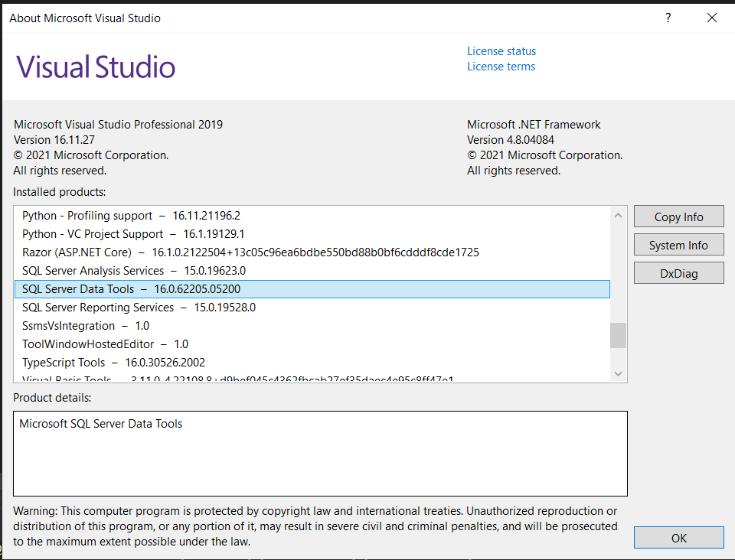This screenshot has height=560, width=735.
Task: Open the License status link
Action: click(x=501, y=51)
